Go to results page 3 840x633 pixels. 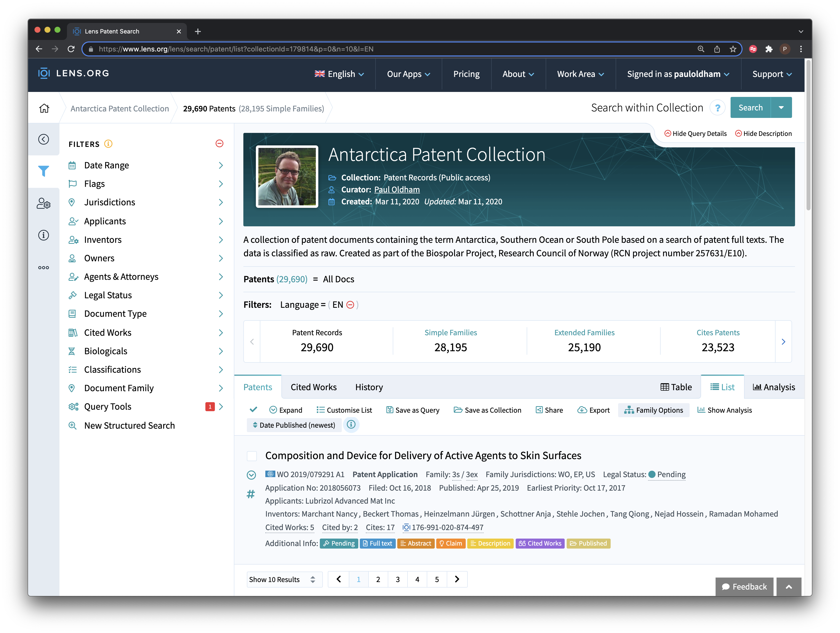(x=398, y=580)
